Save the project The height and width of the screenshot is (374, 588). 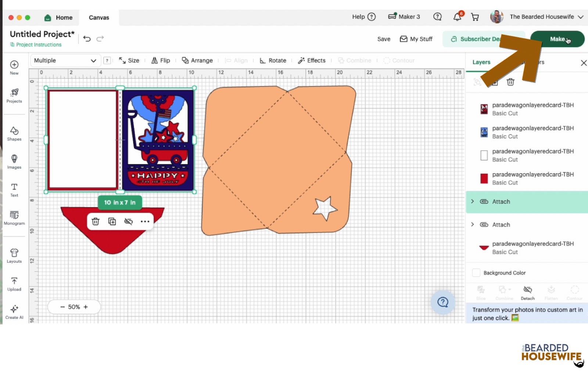pyautogui.click(x=384, y=39)
